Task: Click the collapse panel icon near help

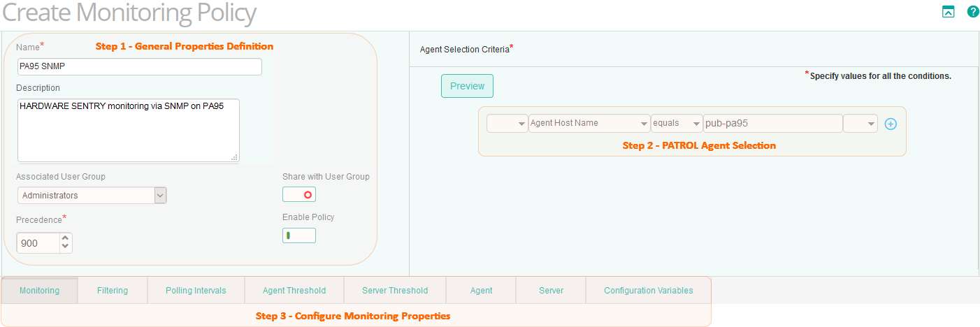Action: (949, 11)
